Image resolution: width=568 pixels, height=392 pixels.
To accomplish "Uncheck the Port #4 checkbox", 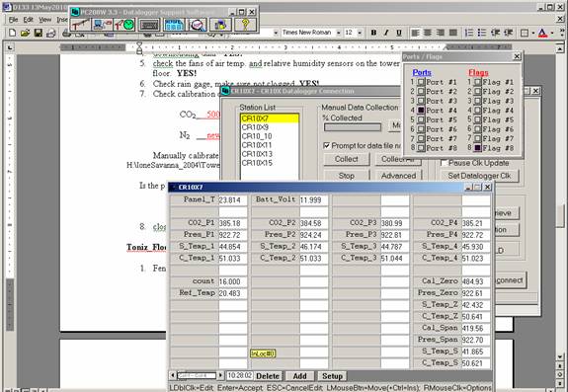I will point(421,111).
